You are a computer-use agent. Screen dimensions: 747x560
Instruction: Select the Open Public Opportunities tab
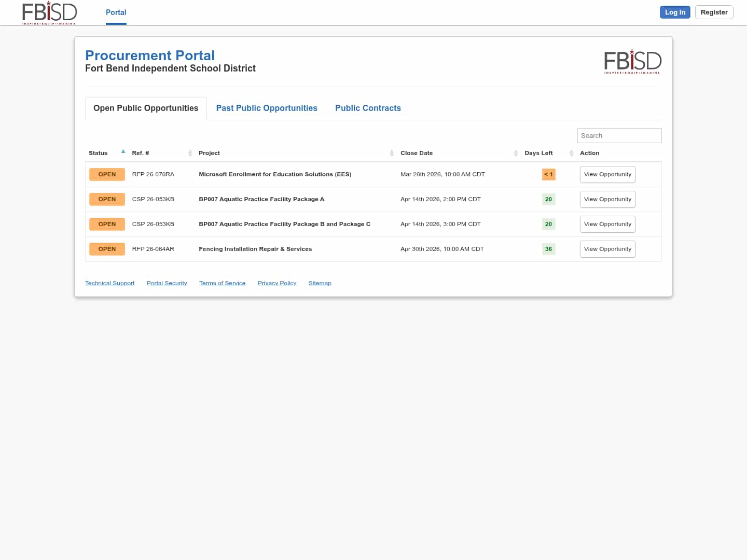(x=146, y=108)
